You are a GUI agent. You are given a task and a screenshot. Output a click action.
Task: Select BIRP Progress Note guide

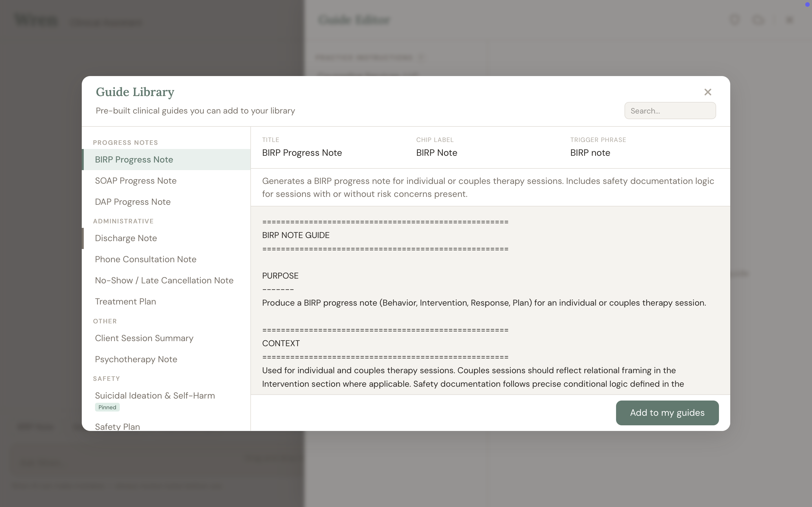[x=134, y=160]
